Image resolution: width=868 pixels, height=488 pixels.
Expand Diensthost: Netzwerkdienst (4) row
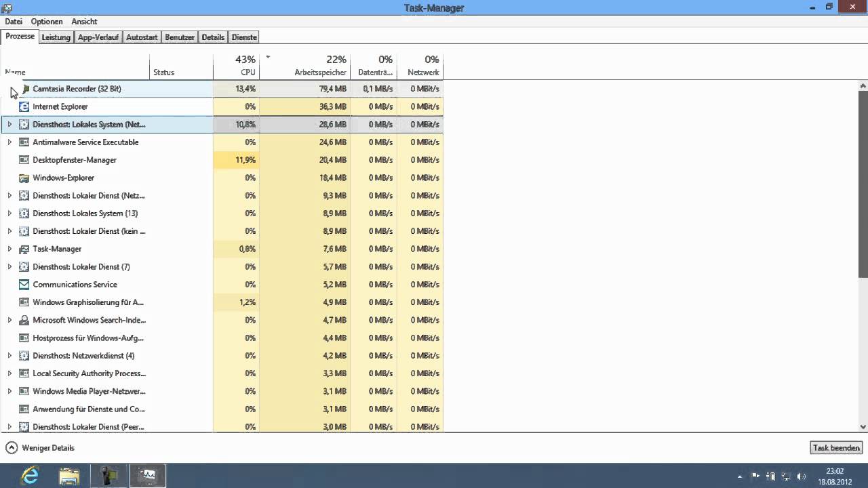pos(9,356)
